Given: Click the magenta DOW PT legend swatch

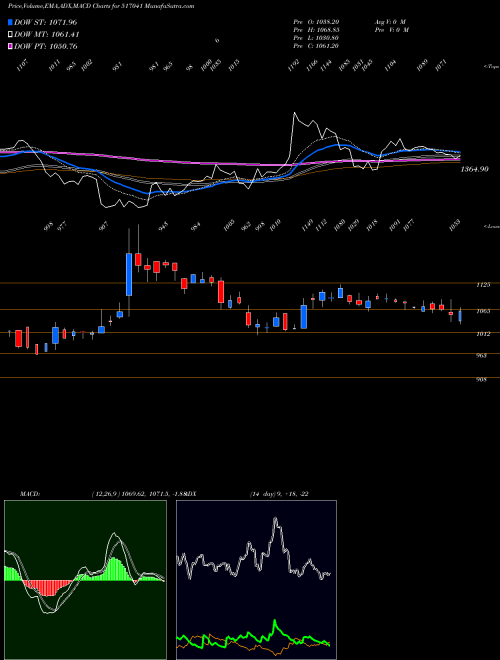Looking at the screenshot, I should click(x=11, y=46).
